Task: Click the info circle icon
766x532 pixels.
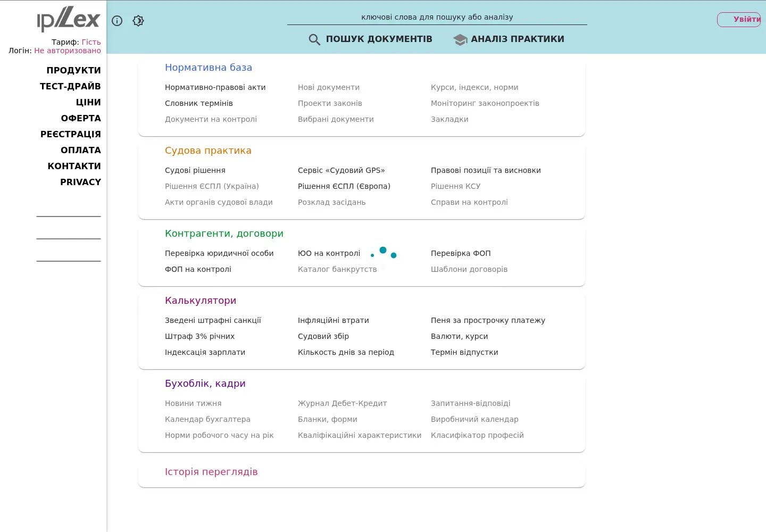Action: tap(117, 21)
